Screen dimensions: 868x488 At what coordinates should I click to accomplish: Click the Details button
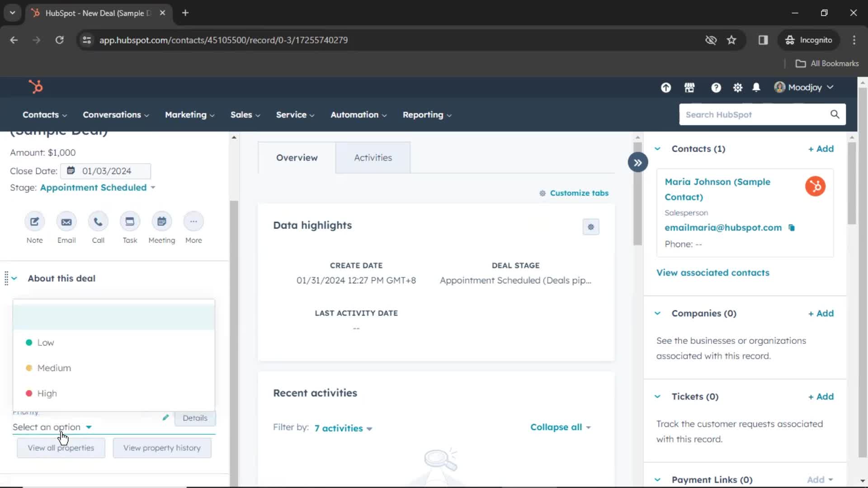pos(195,418)
